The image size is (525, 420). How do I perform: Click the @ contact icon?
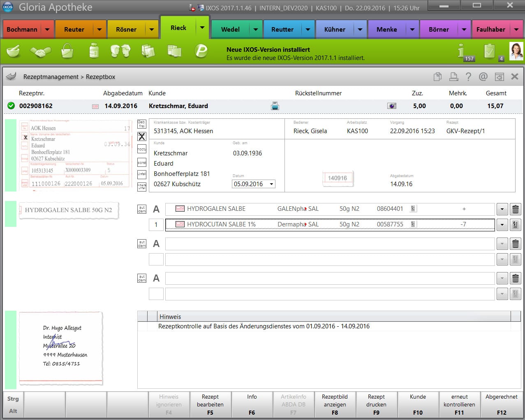[x=483, y=76]
